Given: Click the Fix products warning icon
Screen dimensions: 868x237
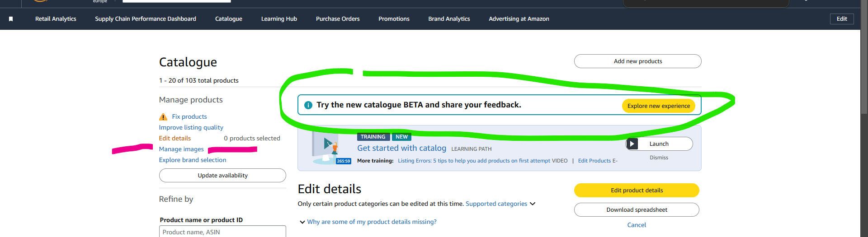Looking at the screenshot, I should (163, 117).
